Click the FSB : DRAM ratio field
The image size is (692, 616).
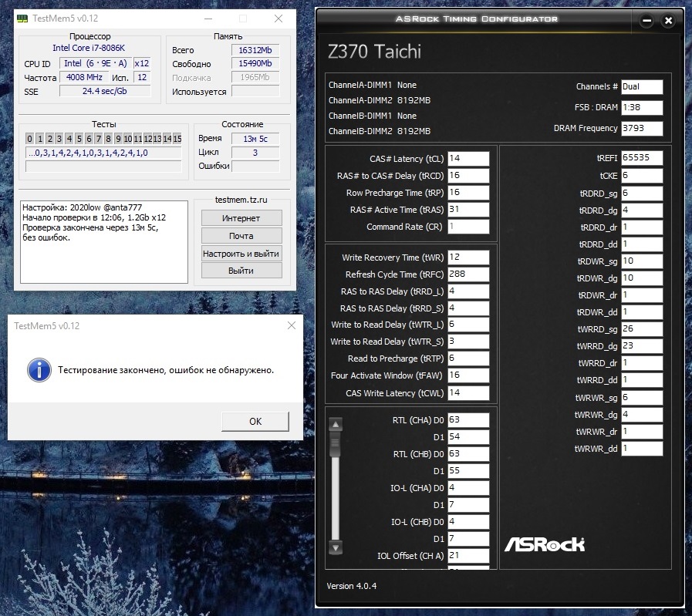coord(642,108)
